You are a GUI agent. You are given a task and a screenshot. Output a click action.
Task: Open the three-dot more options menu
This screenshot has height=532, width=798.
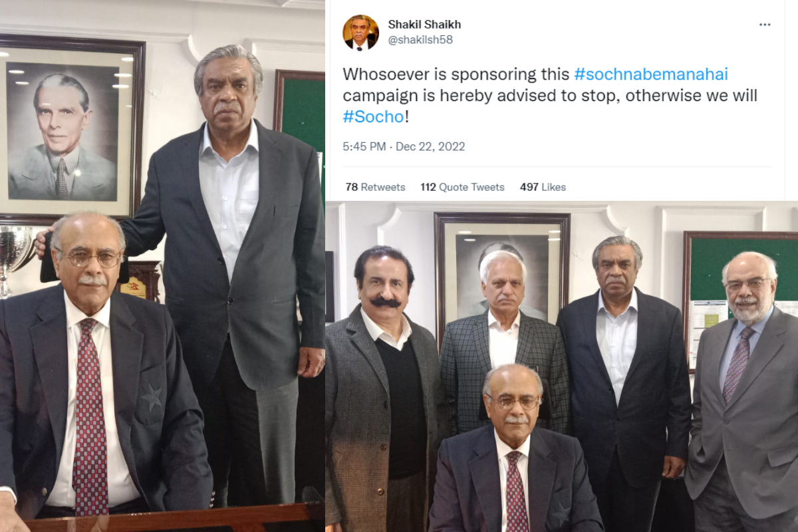pos(765,25)
